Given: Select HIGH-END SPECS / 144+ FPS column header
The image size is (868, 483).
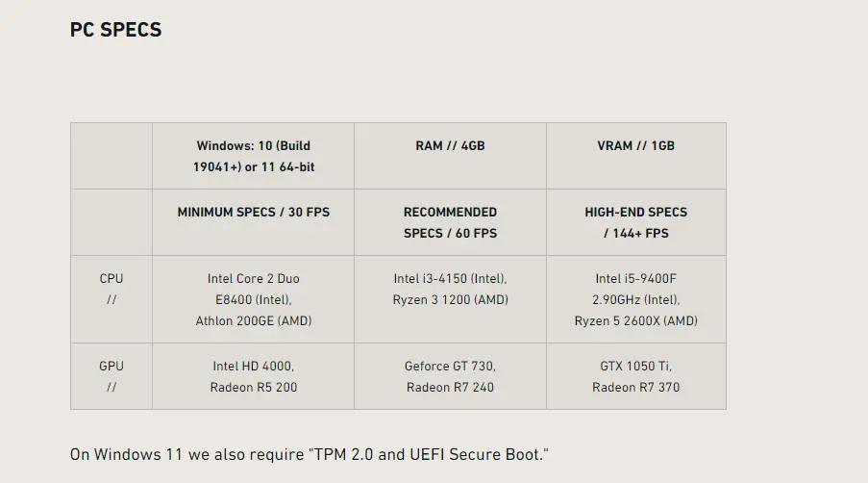Looking at the screenshot, I should 636,222.
